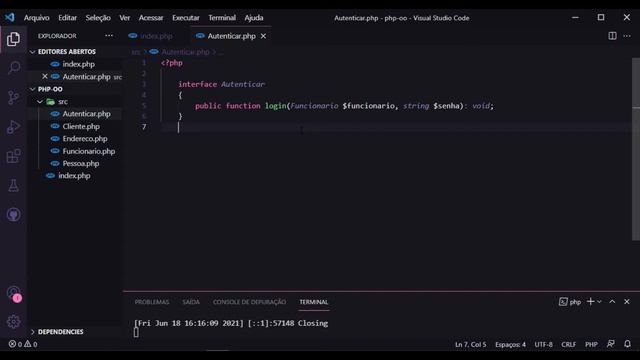Open the Extensions view
This screenshot has width=640, height=360.
tap(13, 156)
